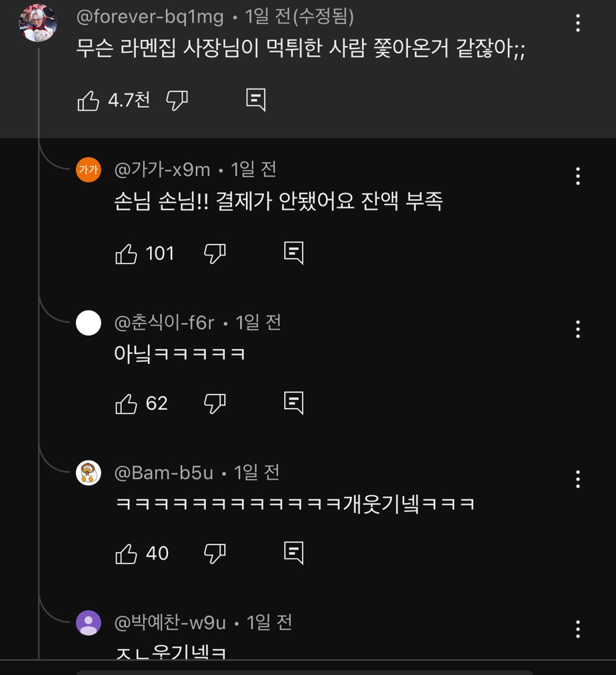Tap the @가가-x9m orange profile avatar
616x675 pixels.
pos(89,170)
